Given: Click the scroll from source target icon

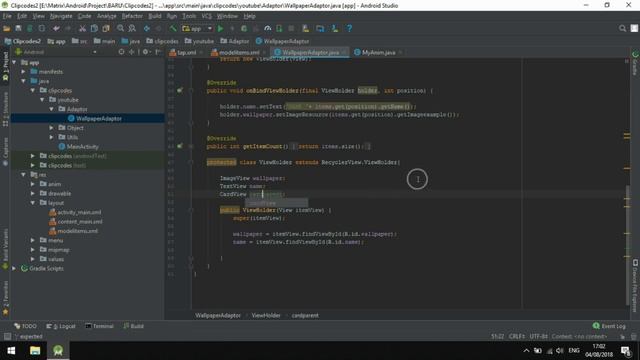Looking at the screenshot, I should [121, 52].
